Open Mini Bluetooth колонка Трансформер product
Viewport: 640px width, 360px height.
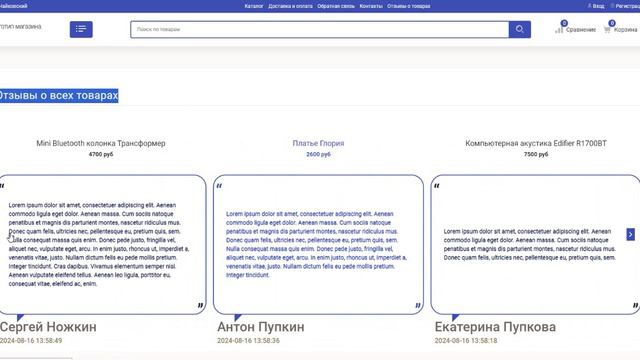[x=101, y=143]
